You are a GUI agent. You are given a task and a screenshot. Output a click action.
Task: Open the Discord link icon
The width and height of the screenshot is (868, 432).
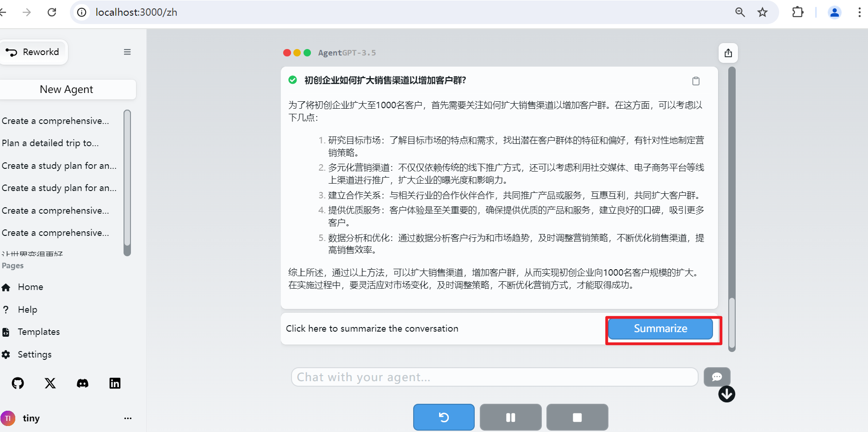[83, 383]
